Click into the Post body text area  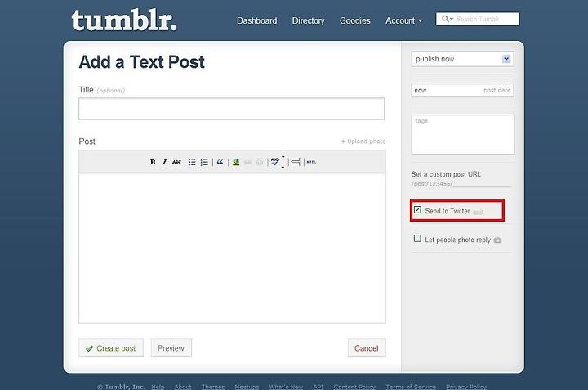[232, 248]
